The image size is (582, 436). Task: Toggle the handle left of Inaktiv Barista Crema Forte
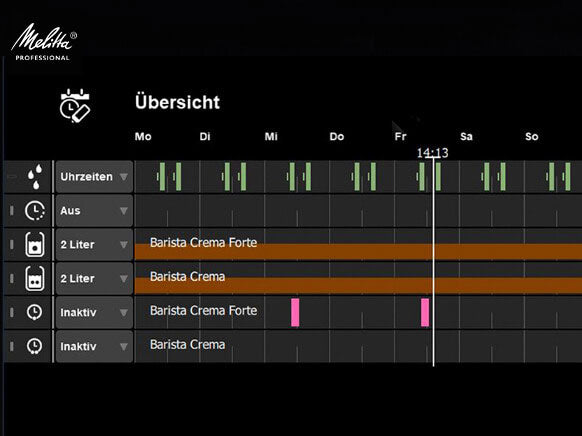pyautogui.click(x=12, y=312)
